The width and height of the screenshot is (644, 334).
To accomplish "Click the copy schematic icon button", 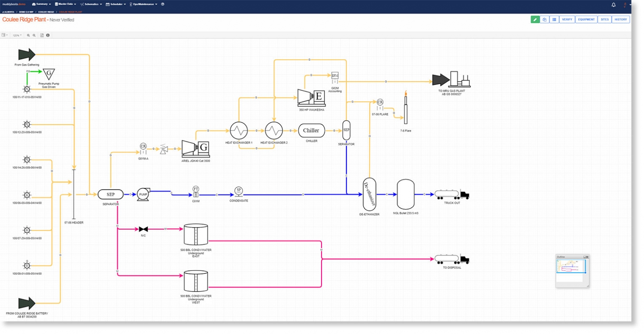I will (x=544, y=20).
